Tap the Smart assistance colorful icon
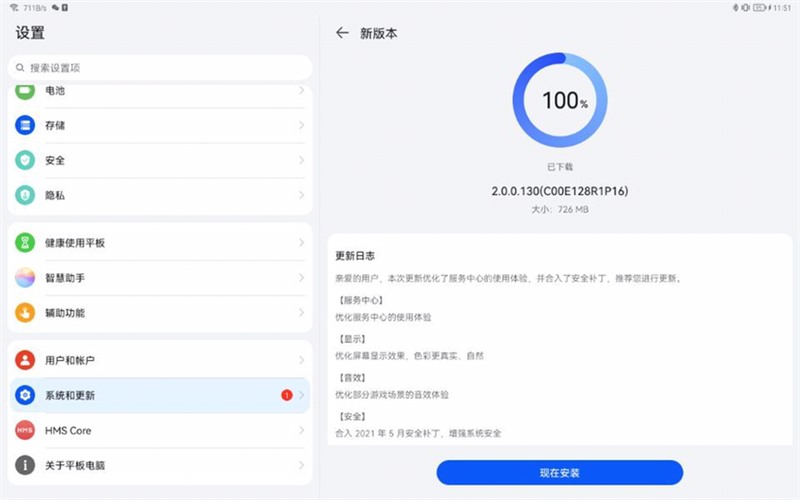 pyautogui.click(x=24, y=278)
